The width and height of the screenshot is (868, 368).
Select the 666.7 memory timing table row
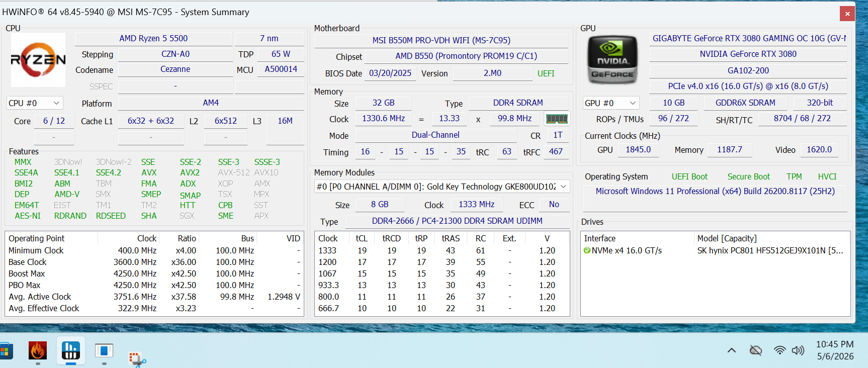tap(442, 309)
